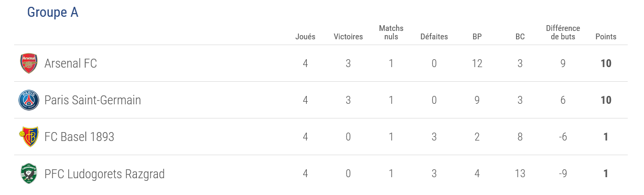Viewport: 644px width, 195px height.
Task: Select Arsenal's 10 points value
Action: 606,63
